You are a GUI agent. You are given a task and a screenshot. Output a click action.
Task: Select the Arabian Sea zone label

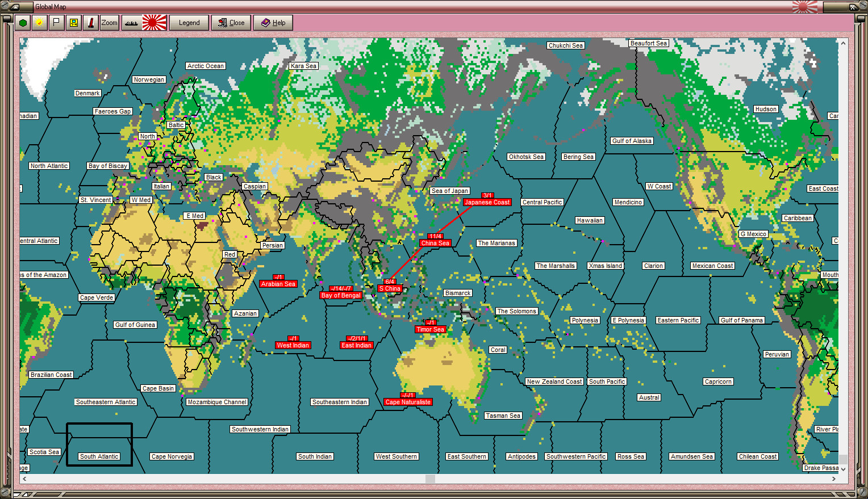click(x=278, y=284)
